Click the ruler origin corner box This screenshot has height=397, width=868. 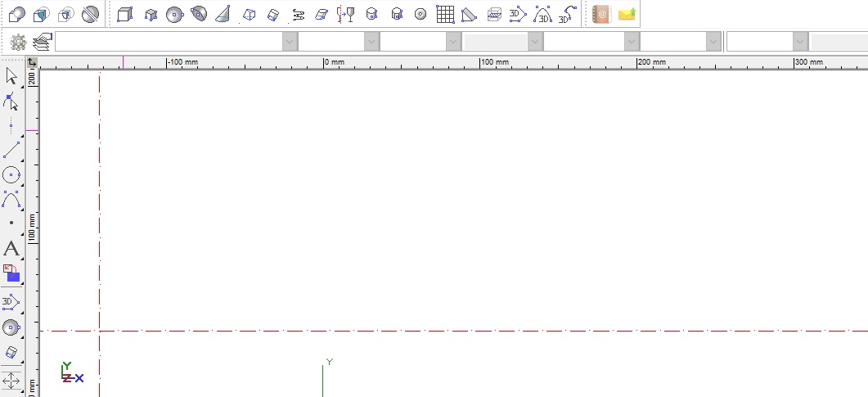click(32, 62)
